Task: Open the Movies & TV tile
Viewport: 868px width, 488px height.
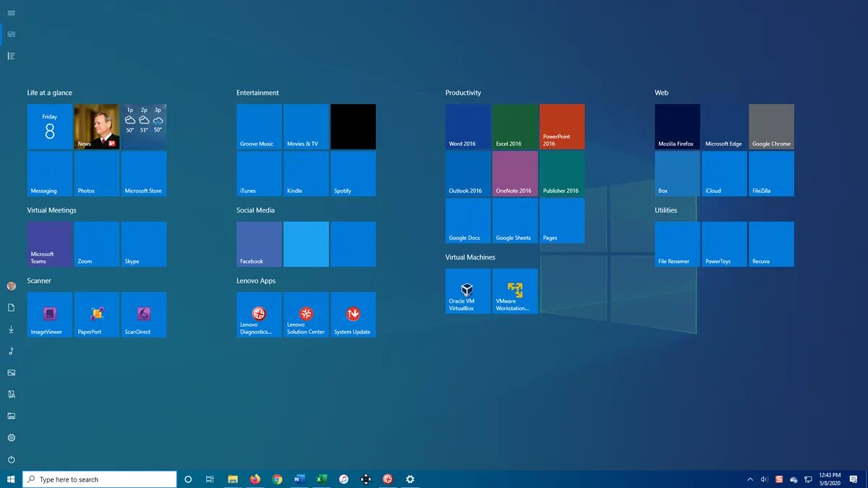Action: point(306,127)
